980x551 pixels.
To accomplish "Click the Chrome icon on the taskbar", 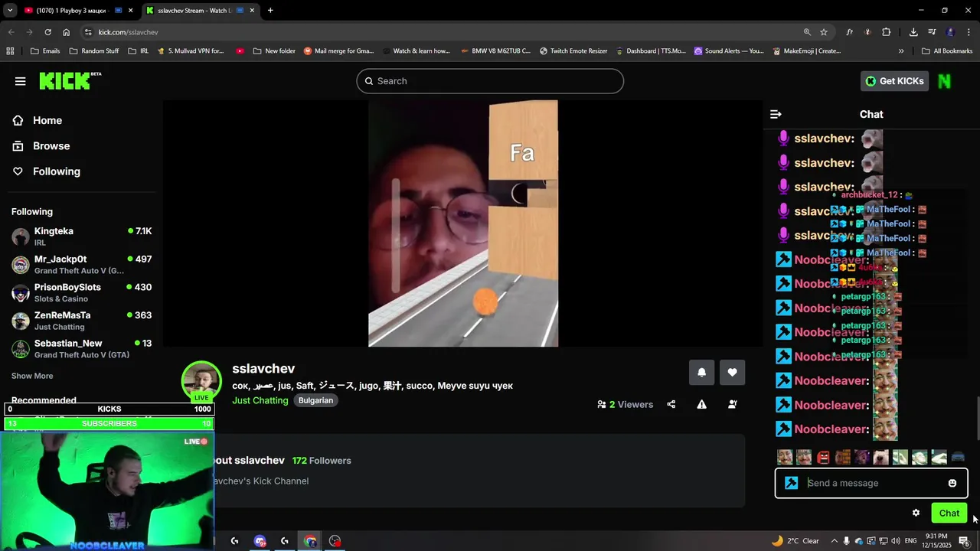I will pos(310,541).
